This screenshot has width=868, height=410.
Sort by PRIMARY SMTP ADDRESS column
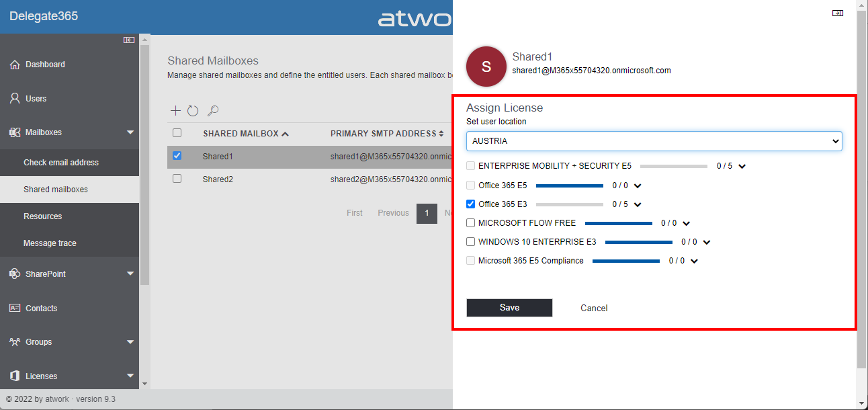[387, 134]
